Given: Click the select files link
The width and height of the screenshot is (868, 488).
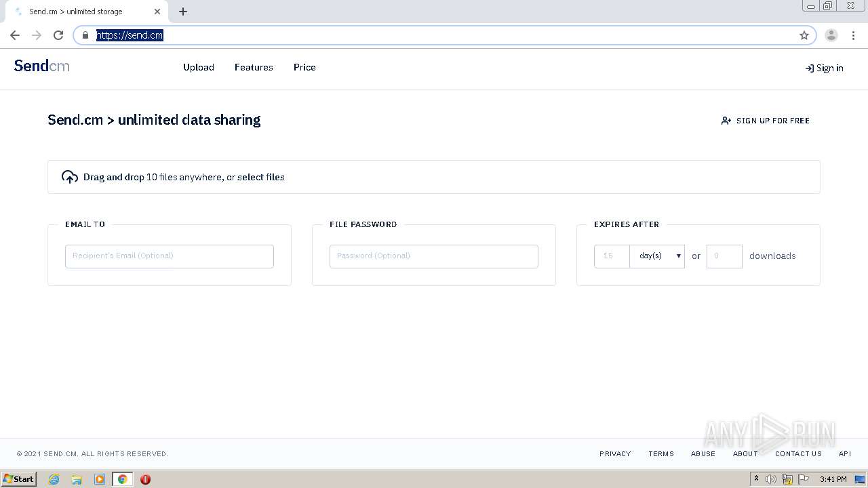Looking at the screenshot, I should [261, 177].
